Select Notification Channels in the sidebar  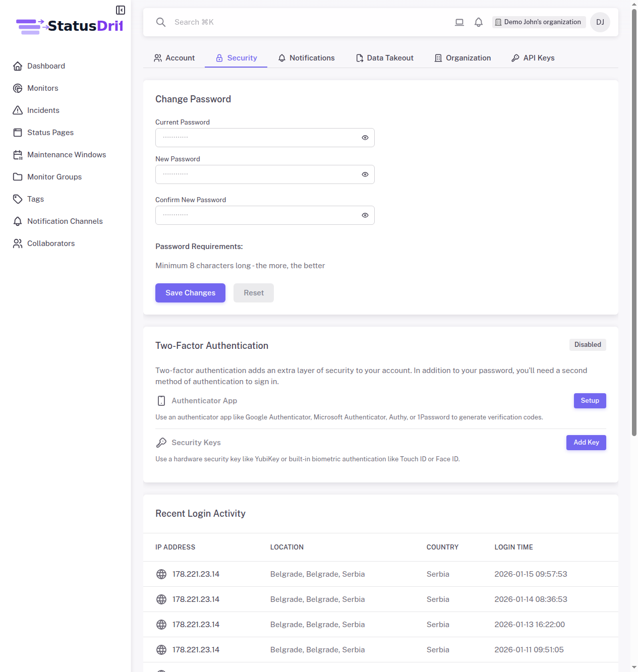pos(65,221)
